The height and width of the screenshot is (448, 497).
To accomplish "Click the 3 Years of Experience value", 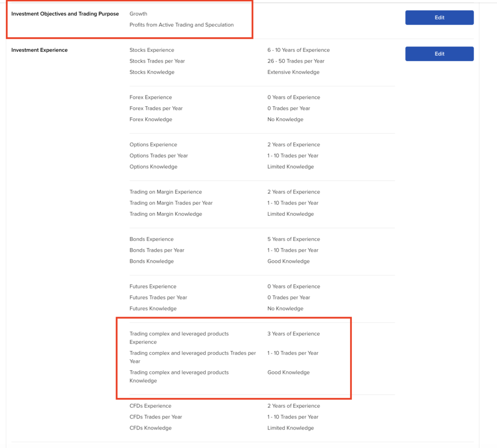I will coord(294,334).
